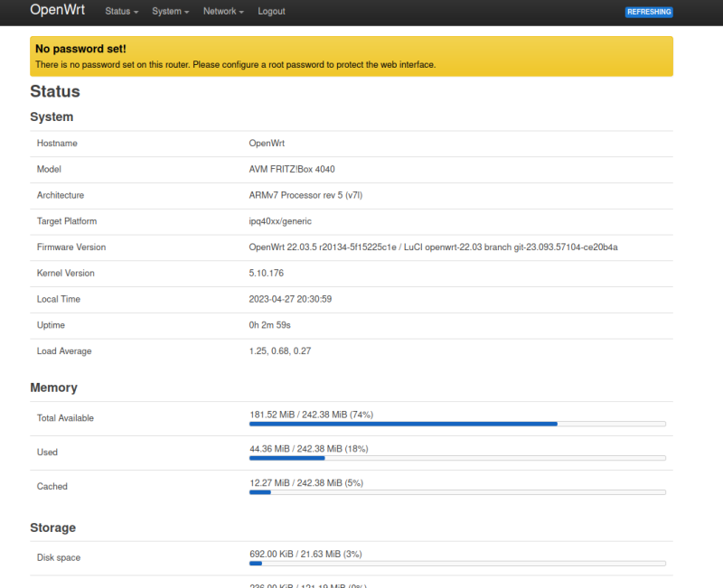Image resolution: width=723 pixels, height=588 pixels.
Task: Click the OpenWrt brand logo
Action: (x=57, y=11)
